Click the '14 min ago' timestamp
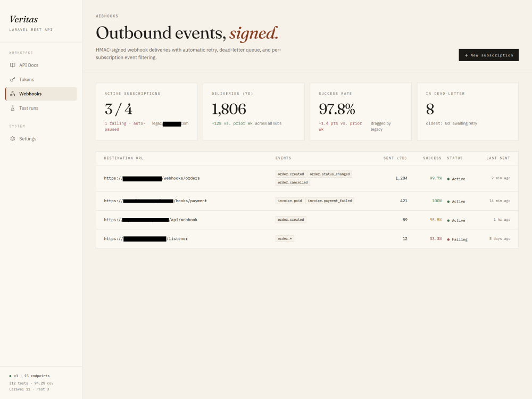 [500, 201]
